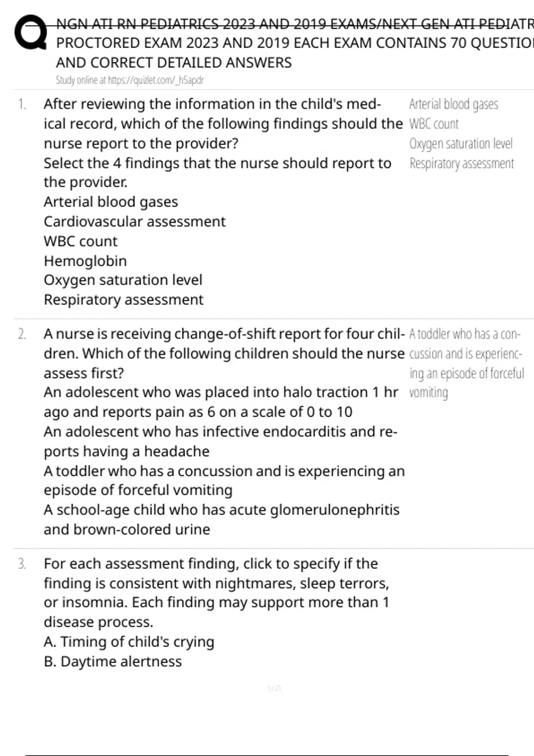Click 'AND CORRECT DETAILED ANSWERS' heading line
Viewport: 534px width, 756px height.
[x=174, y=63]
